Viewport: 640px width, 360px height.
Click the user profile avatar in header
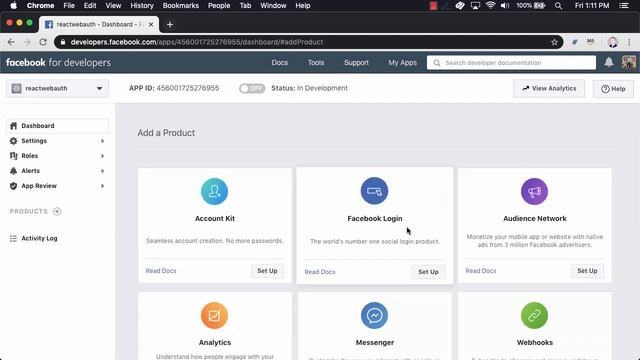629,62
